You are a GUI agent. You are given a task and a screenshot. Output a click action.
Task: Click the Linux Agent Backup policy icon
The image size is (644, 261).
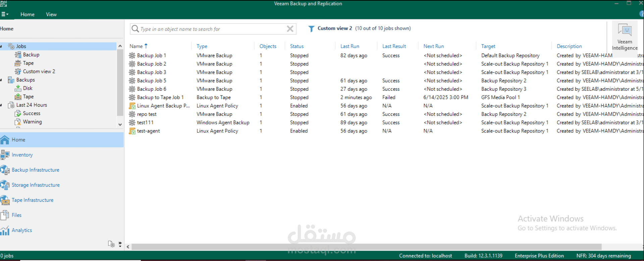click(x=132, y=106)
